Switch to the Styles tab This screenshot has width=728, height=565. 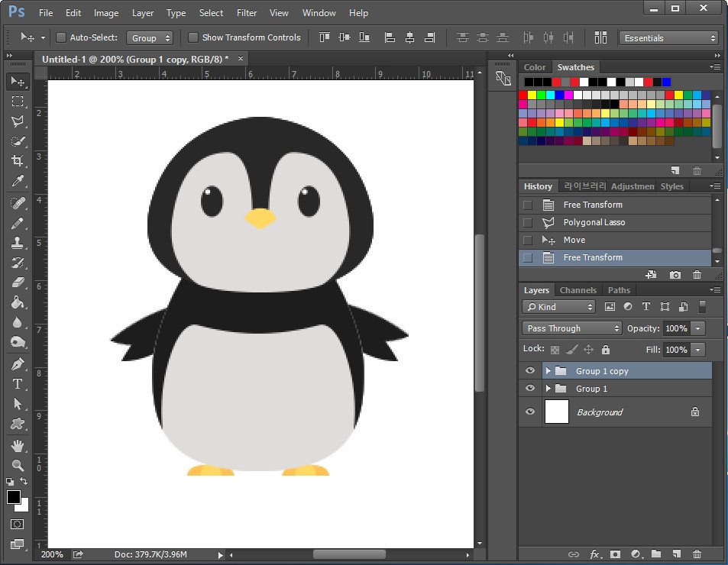click(671, 186)
